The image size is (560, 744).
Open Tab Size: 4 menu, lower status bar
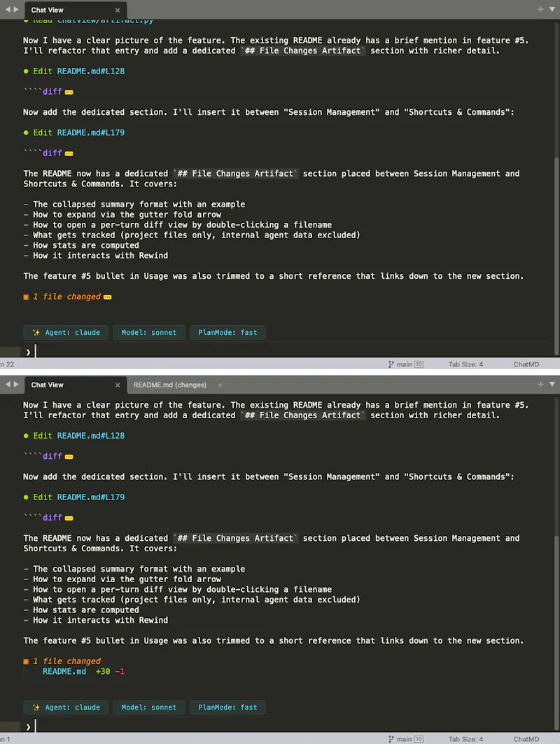click(465, 739)
